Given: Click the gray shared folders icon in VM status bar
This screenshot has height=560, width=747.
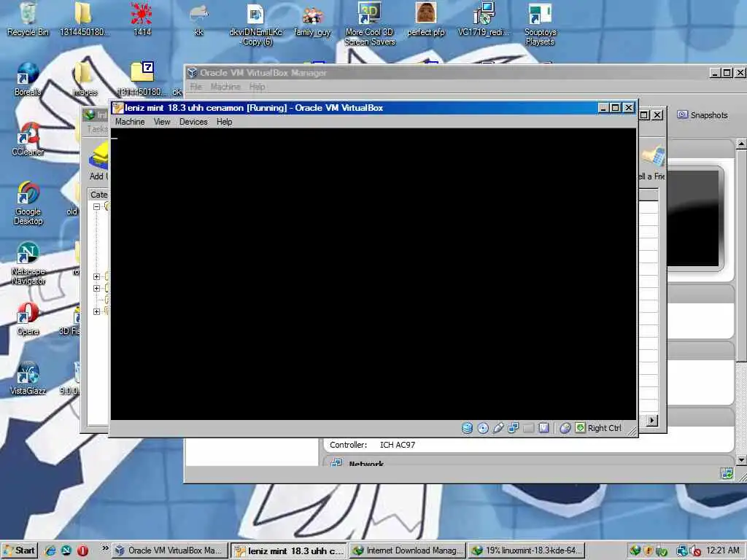Looking at the screenshot, I should (x=528, y=428).
